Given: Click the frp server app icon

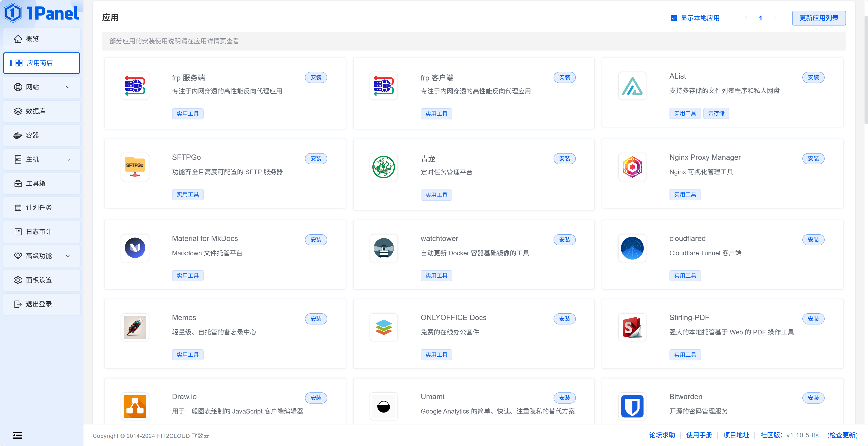Looking at the screenshot, I should coord(135,86).
